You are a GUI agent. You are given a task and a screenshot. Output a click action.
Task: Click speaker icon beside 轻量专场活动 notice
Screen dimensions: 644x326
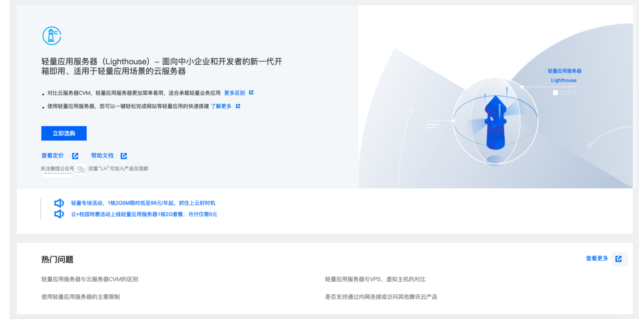coord(59,203)
